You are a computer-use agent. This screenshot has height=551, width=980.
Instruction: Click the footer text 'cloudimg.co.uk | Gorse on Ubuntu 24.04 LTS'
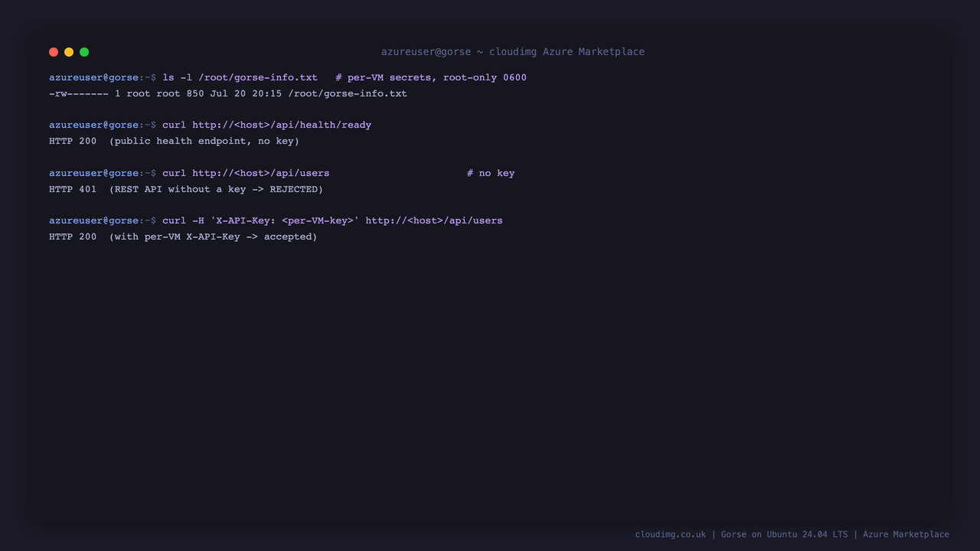(x=741, y=534)
